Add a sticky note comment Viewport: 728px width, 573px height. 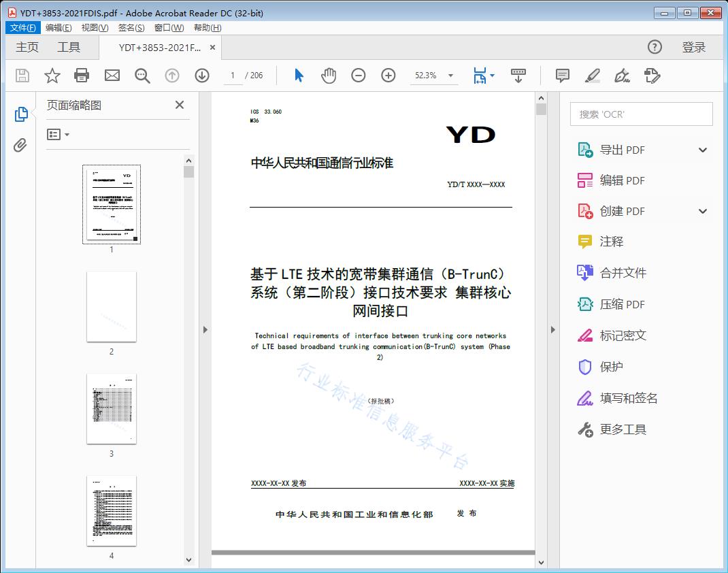[562, 76]
